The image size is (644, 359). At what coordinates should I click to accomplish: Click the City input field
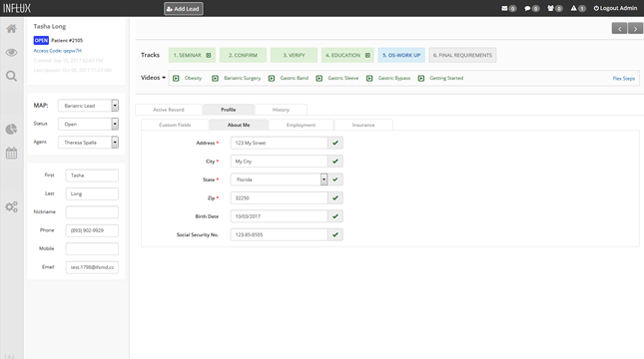pos(279,162)
